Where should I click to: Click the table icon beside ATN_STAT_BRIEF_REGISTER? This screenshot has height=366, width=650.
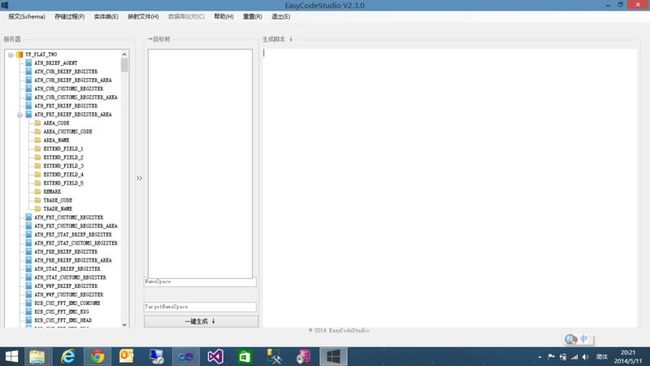tap(29, 269)
